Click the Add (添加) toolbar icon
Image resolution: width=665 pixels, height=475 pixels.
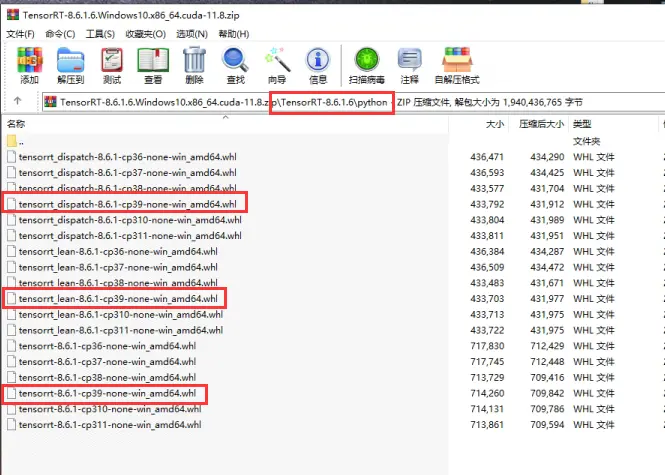point(29,60)
